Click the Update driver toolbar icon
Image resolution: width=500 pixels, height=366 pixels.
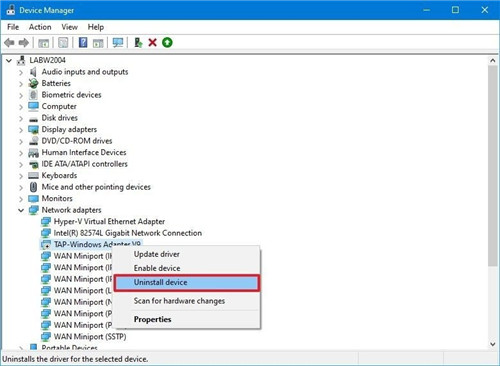pos(138,43)
